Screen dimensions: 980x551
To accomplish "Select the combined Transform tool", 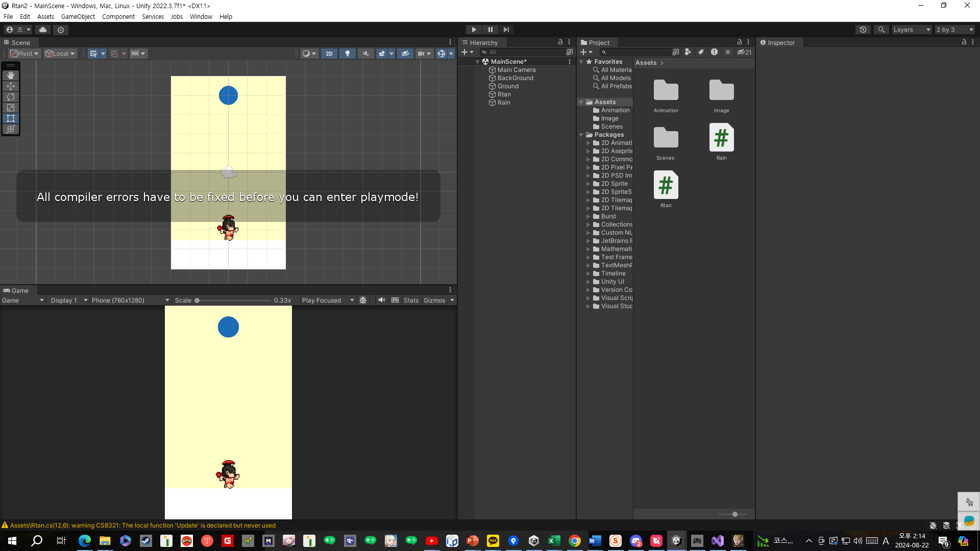I will [x=11, y=129].
